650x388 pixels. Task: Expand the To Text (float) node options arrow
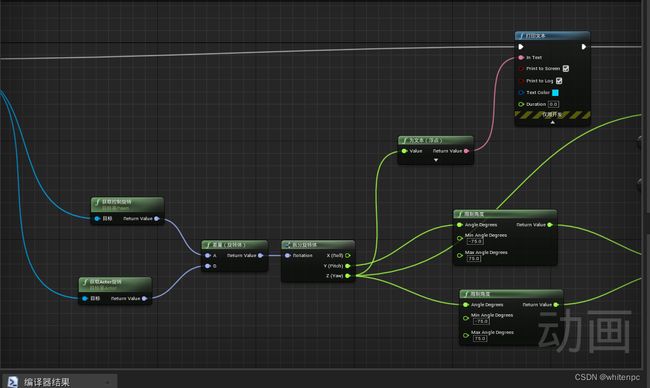436,160
